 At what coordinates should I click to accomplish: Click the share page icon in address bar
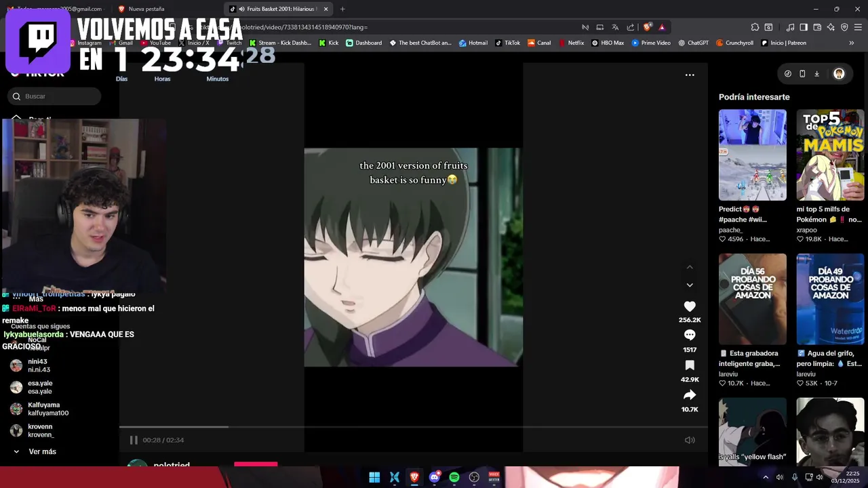(631, 27)
